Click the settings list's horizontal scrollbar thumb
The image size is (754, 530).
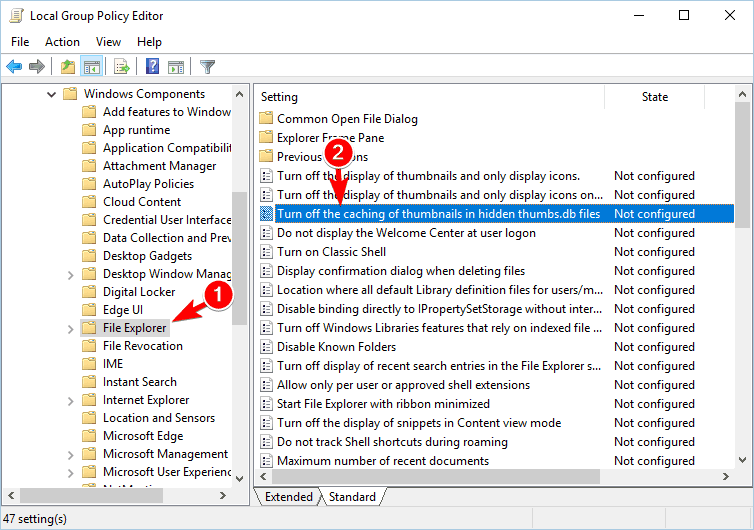(436, 477)
